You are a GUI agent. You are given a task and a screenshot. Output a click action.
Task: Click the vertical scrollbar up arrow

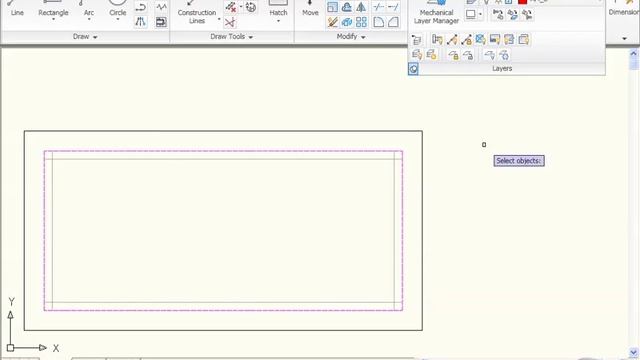pyautogui.click(x=633, y=53)
